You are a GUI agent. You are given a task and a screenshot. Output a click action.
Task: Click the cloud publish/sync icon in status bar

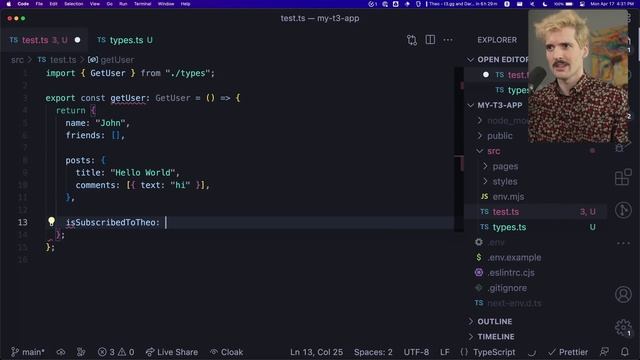(61, 352)
